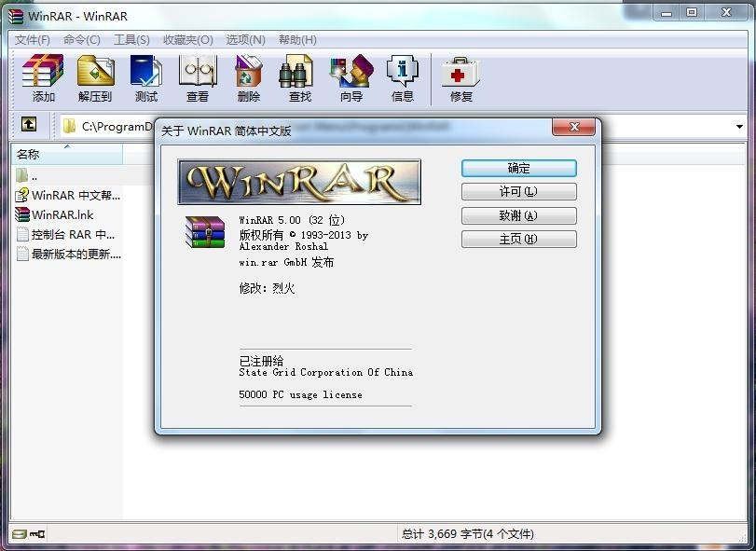Viewport: 756px width, 551px height.
Task: Click the WinRAR banner logo image
Action: [x=299, y=182]
